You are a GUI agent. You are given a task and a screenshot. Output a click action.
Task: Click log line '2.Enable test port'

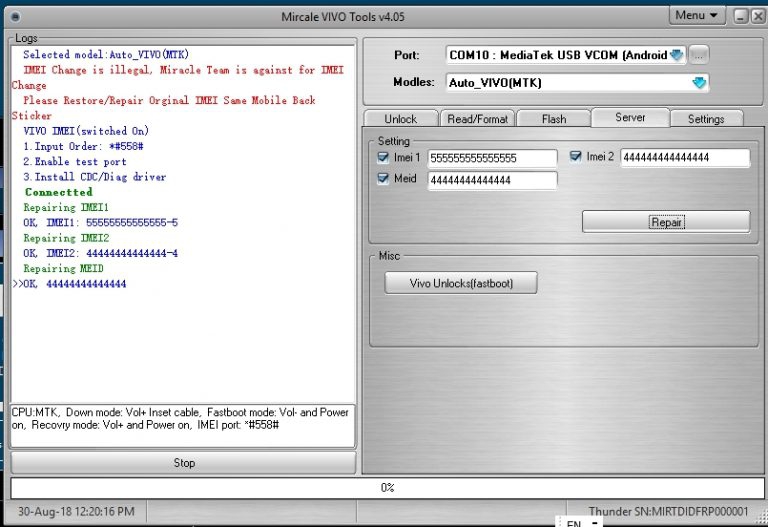75,161
